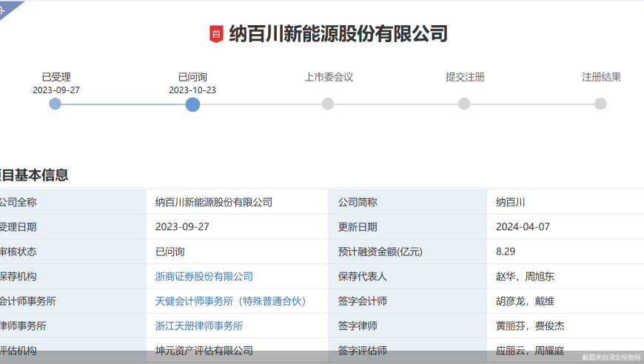The width and height of the screenshot is (644, 364).
Task: Click the date 2023-10-23 under 已问询
Action: click(192, 90)
